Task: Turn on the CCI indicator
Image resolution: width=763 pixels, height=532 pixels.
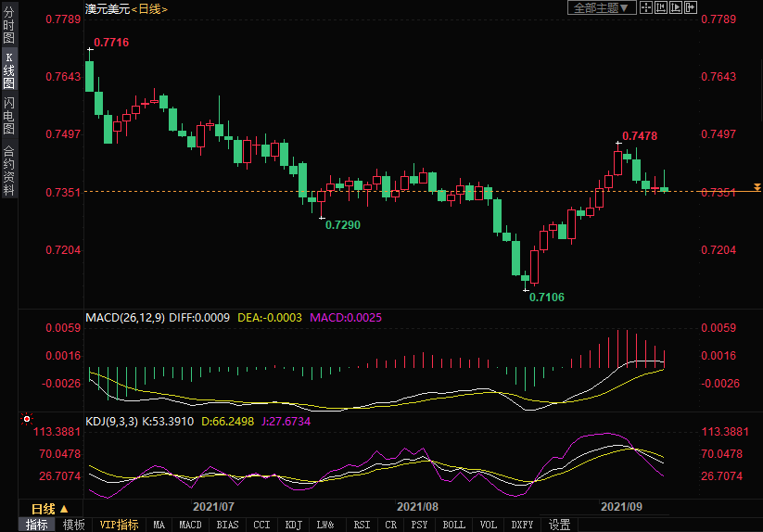Action: click(261, 525)
